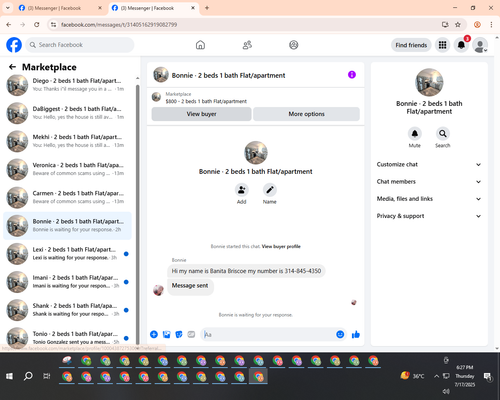Click the message with number 314-845-4350
Image resolution: width=500 pixels, height=400 pixels.
[246, 271]
